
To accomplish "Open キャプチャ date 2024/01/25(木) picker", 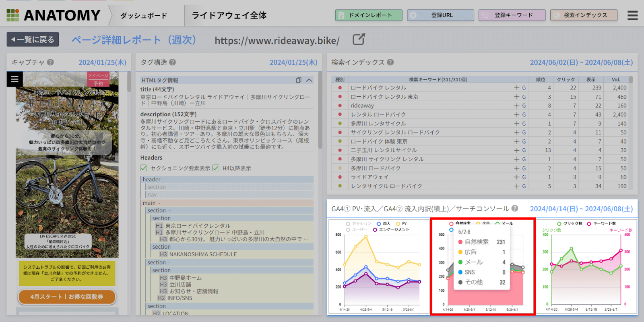I will click(102, 62).
